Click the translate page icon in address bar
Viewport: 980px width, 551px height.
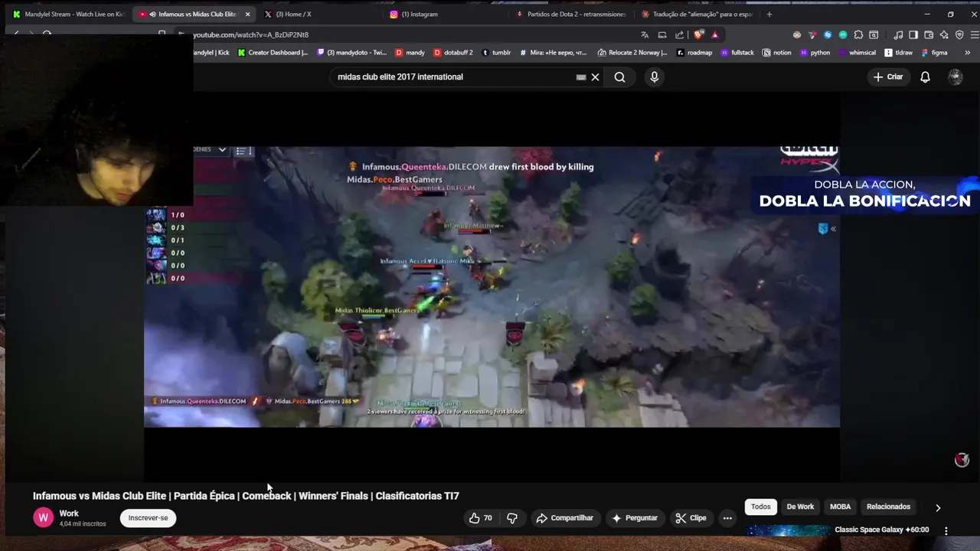click(x=645, y=34)
